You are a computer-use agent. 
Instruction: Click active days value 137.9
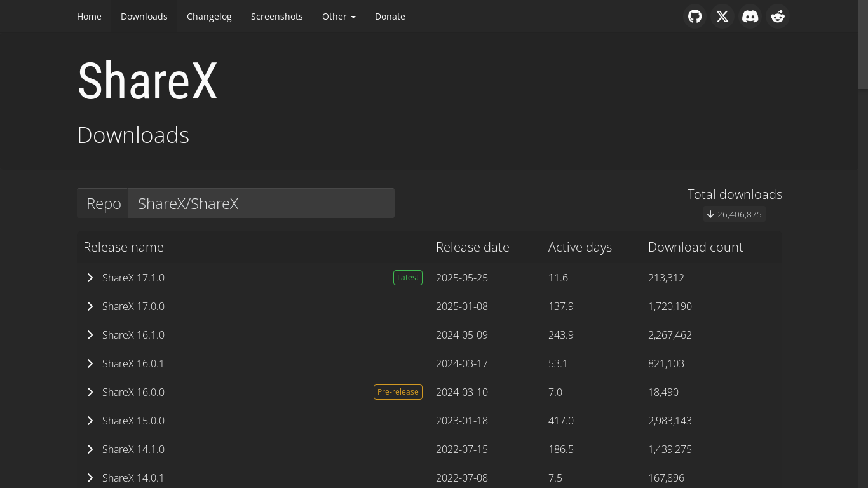(561, 306)
